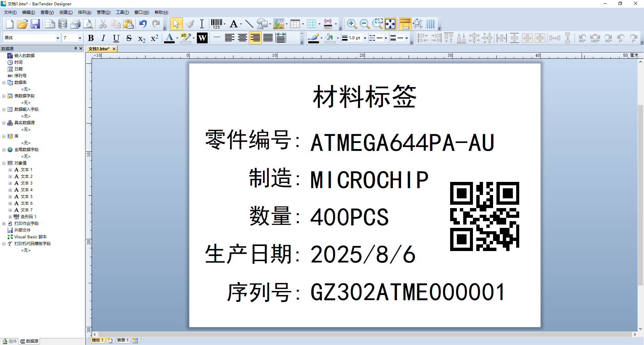The image size is (644, 345).
Task: Select the QR code on the label
Action: click(484, 216)
